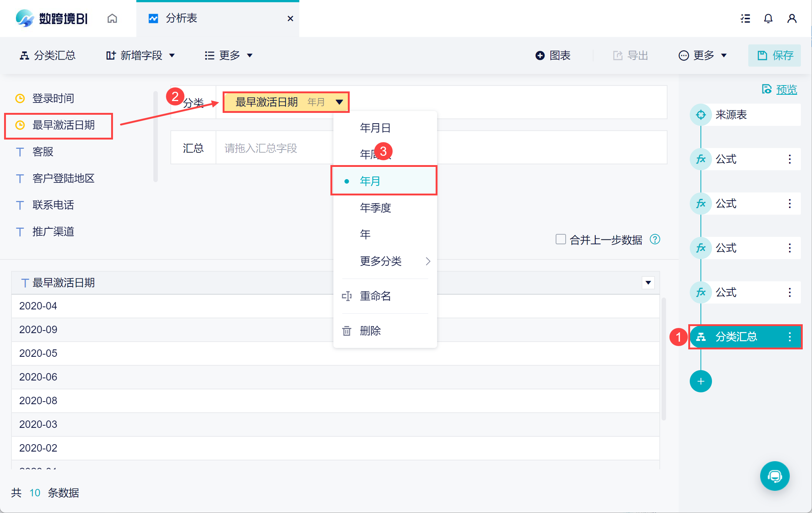812x513 pixels.
Task: Open the notification bell
Action: click(x=768, y=19)
